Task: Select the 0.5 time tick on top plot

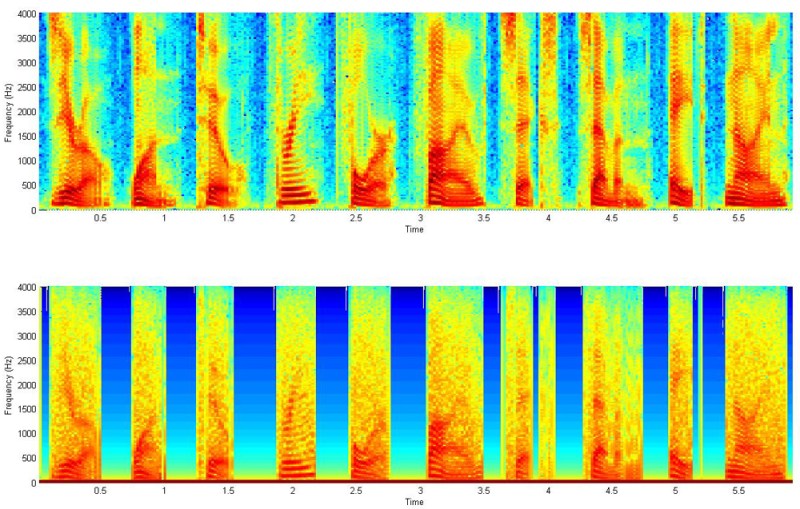Action: 100,218
